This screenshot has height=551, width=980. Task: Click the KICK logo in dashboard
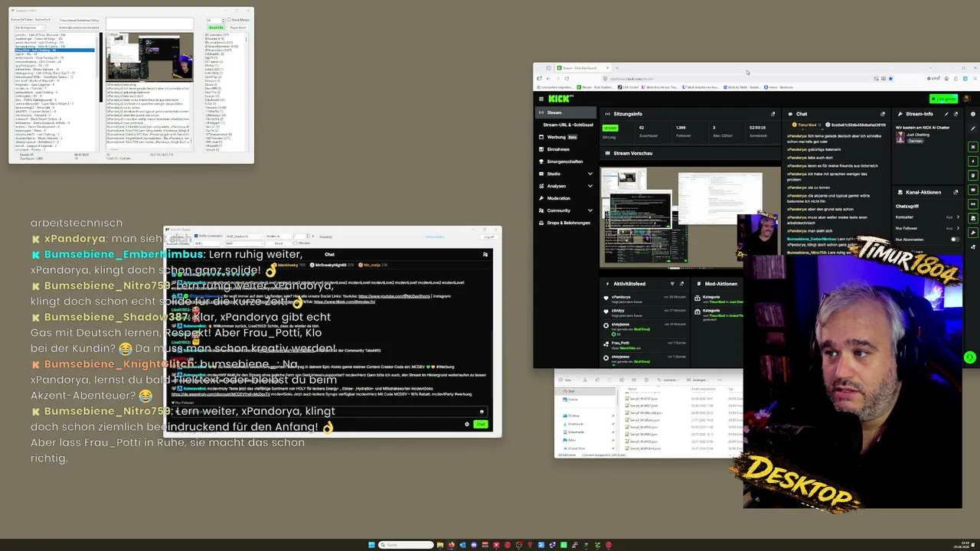[560, 99]
